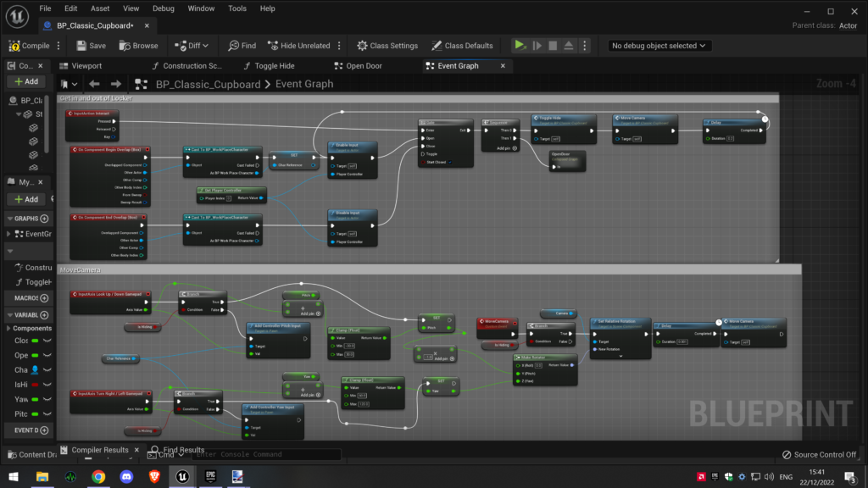868x488 pixels.
Task: Open the Tools menu
Action: [x=237, y=8]
